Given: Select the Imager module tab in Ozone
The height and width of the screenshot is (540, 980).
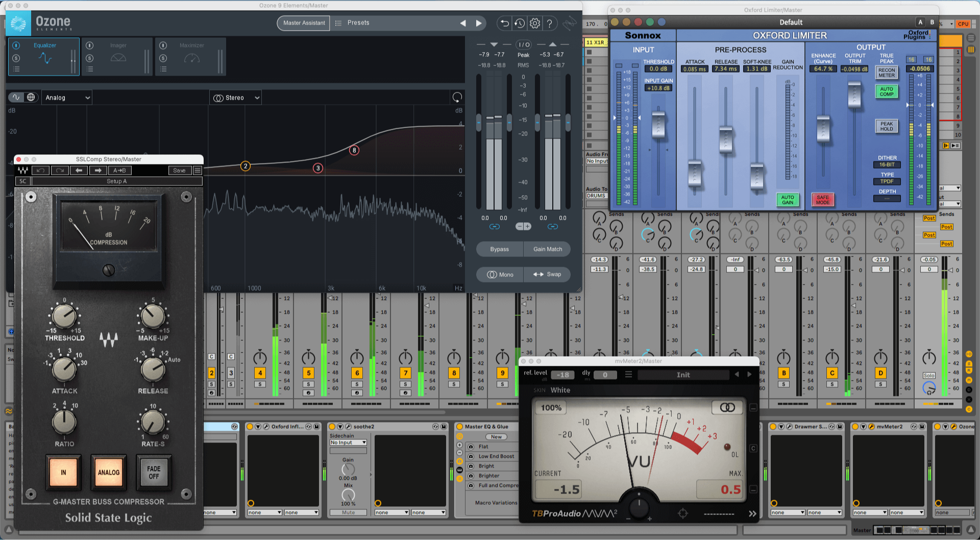Looking at the screenshot, I should point(118,57).
